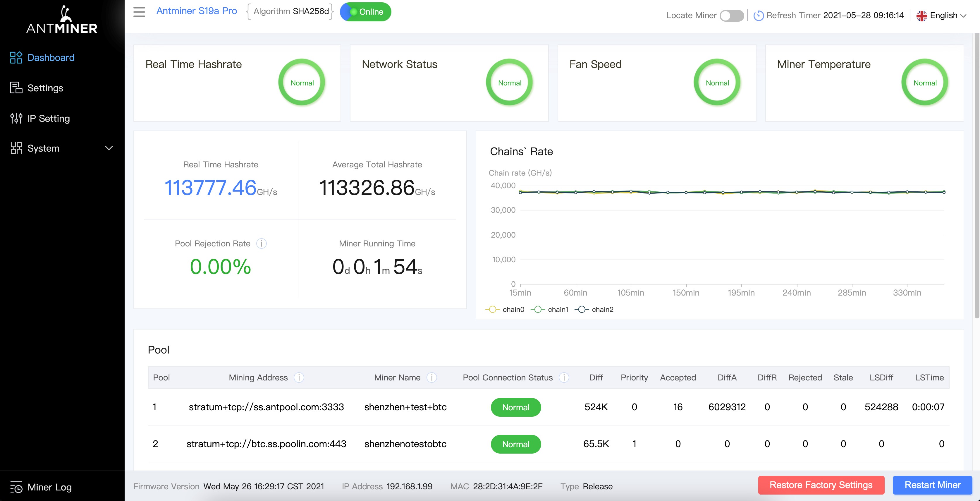
Task: Select IP Setting in the sidebar
Action: tap(48, 119)
